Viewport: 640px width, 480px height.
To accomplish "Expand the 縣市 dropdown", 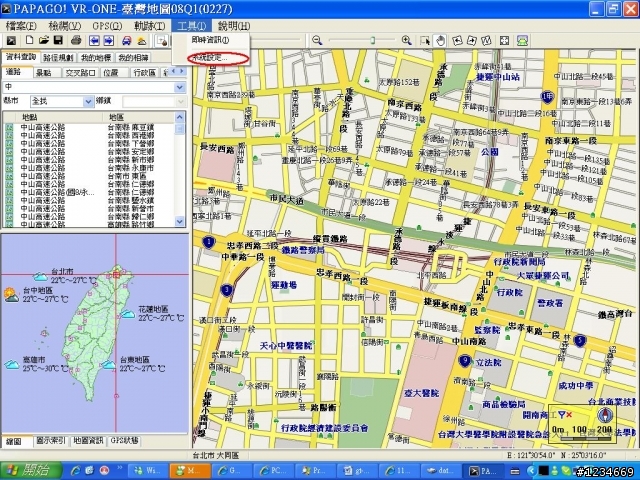I will 88,101.
